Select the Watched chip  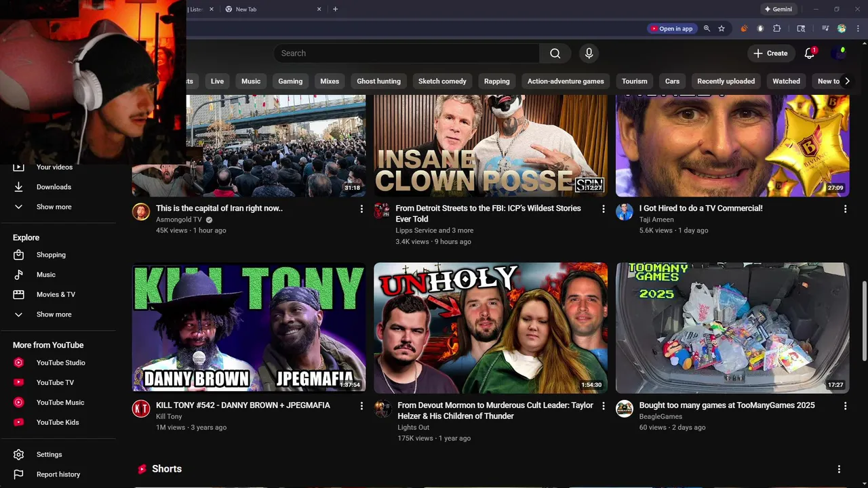pos(786,81)
